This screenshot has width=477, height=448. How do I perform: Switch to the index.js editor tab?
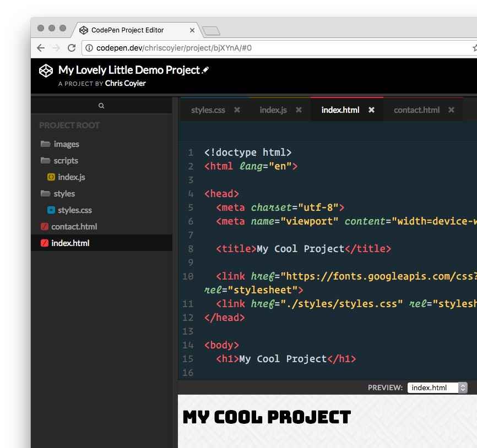tap(273, 110)
